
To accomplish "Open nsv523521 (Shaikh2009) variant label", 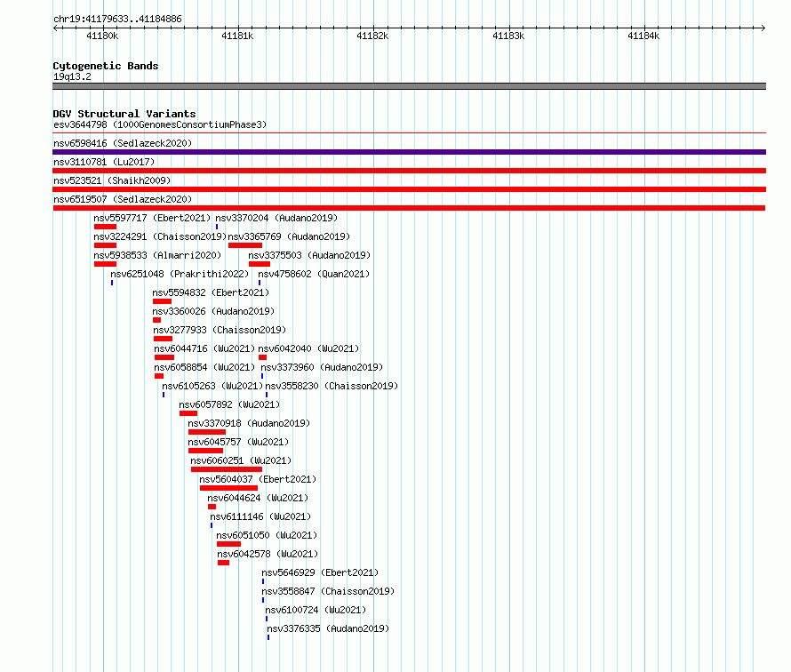I will click(112, 180).
